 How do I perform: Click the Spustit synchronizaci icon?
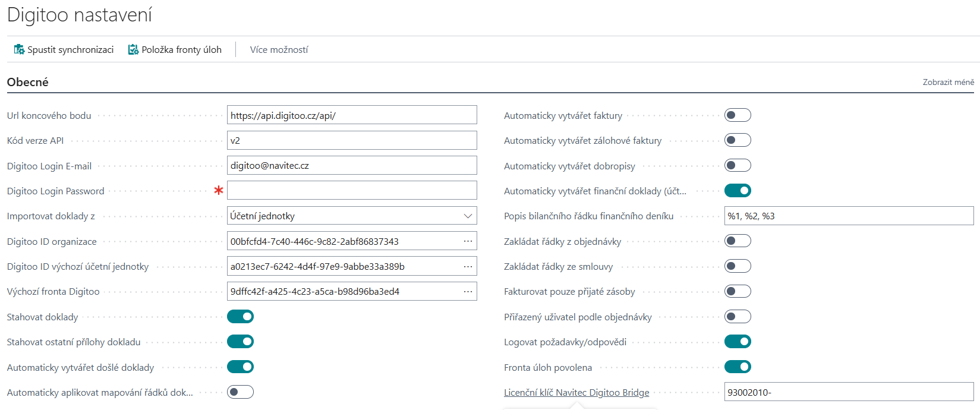(x=19, y=49)
